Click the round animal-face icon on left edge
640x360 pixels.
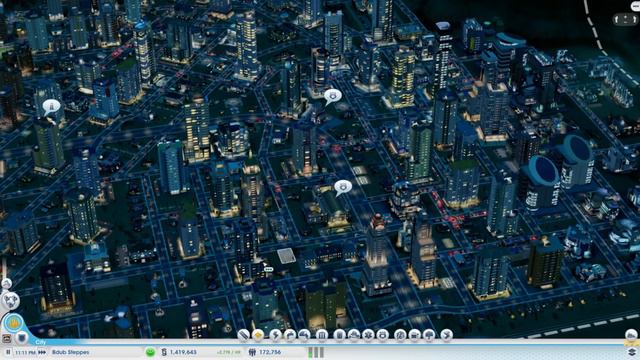click(x=10, y=300)
